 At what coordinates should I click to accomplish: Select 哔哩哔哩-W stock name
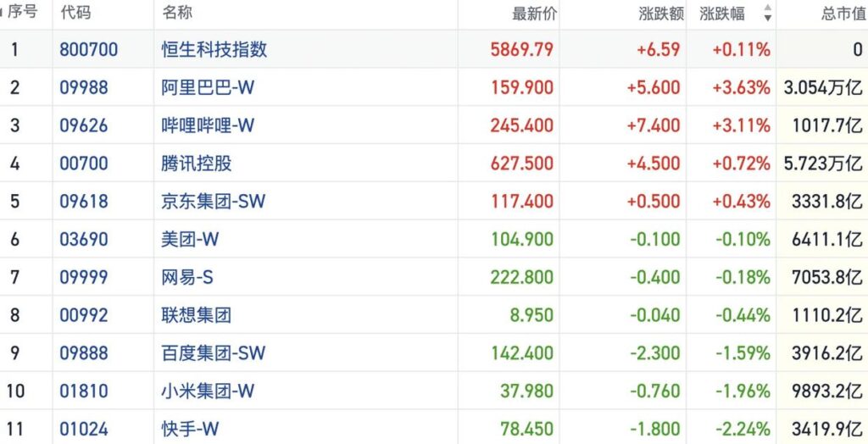(208, 125)
